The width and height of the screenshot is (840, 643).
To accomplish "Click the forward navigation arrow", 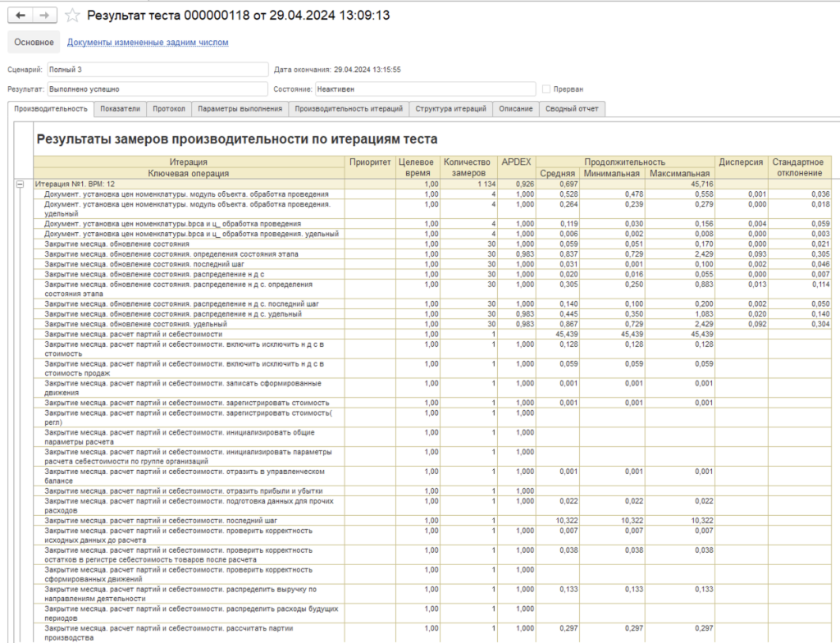I will [45, 16].
